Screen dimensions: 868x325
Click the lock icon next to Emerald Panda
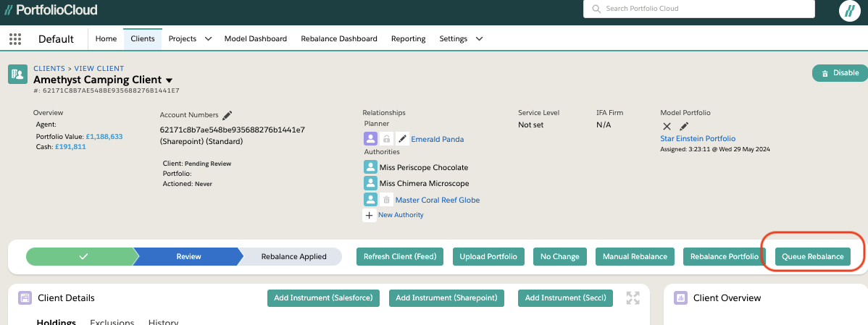(386, 139)
